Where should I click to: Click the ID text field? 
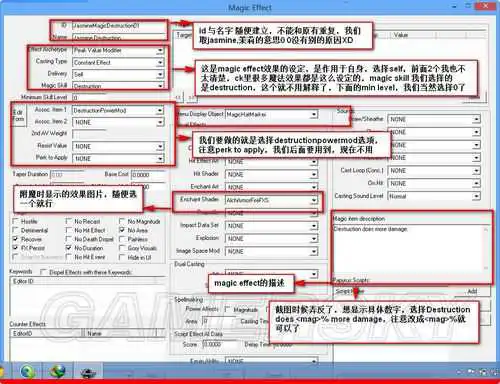[119, 26]
